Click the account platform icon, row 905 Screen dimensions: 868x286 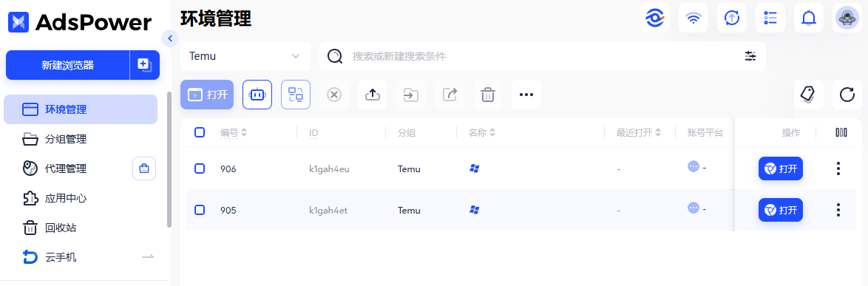click(x=693, y=208)
